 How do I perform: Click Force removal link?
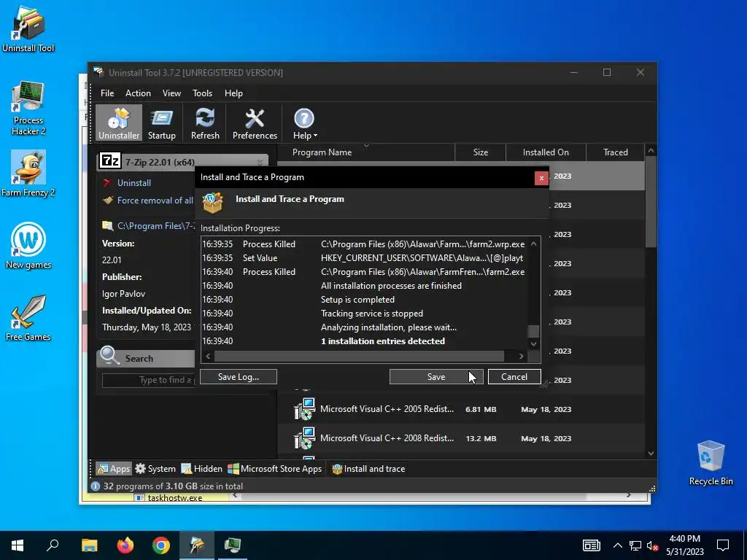pyautogui.click(x=155, y=201)
